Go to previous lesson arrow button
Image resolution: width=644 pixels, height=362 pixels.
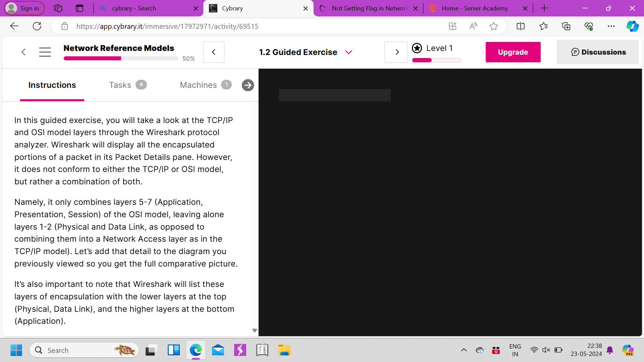pos(214,52)
